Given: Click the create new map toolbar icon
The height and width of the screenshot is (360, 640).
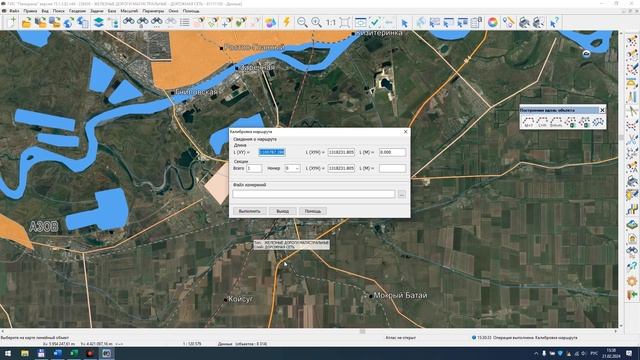Looking at the screenshot, I should point(12,22).
